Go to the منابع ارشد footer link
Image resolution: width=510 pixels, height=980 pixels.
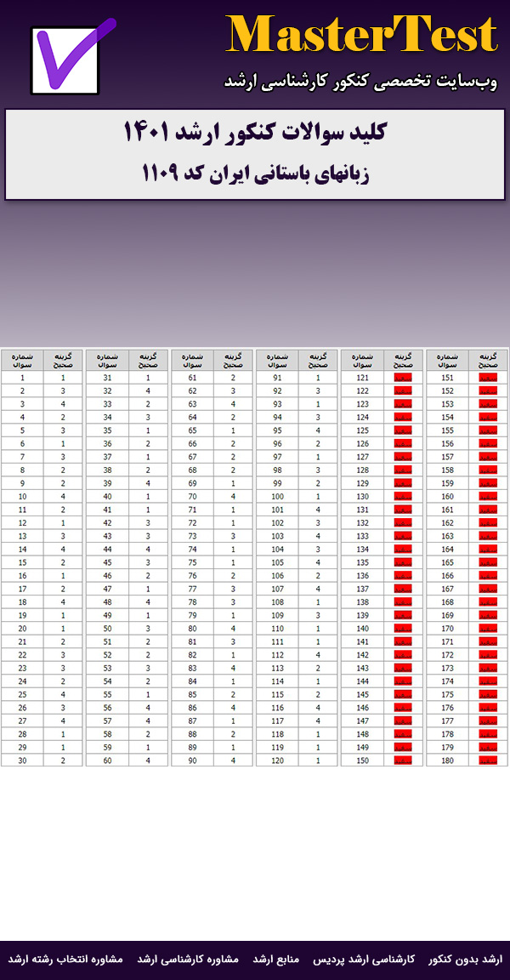pyautogui.click(x=275, y=959)
